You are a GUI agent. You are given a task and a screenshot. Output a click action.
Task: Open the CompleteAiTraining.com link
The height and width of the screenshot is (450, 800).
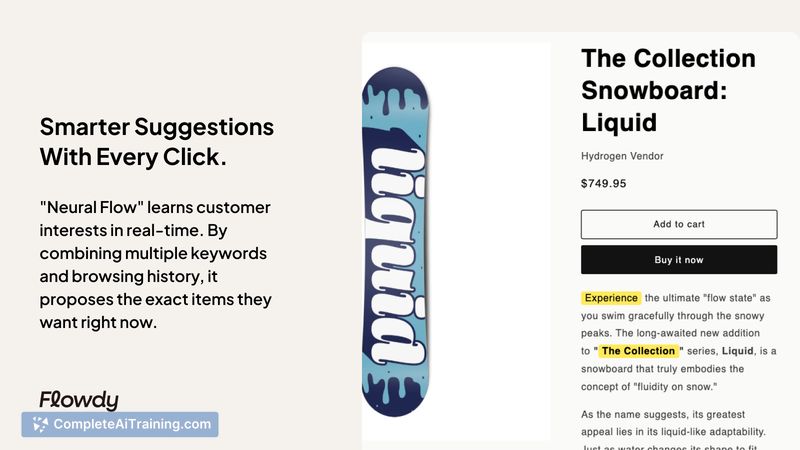tap(132, 424)
